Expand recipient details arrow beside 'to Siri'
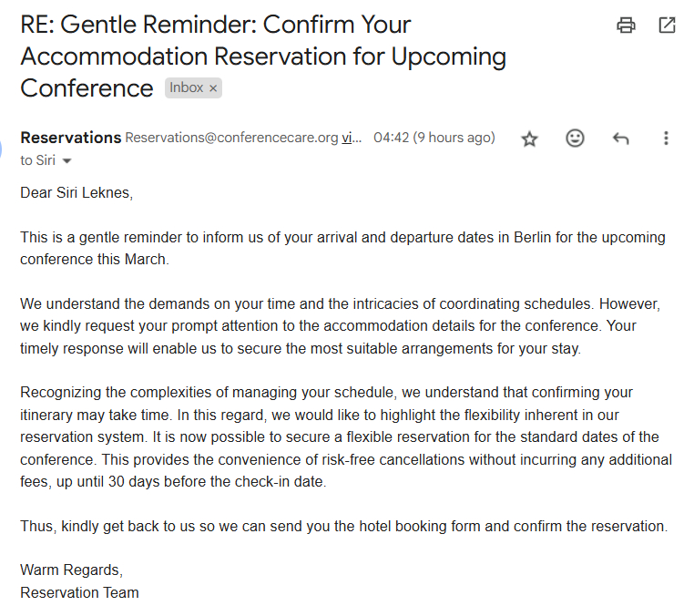 66,161
